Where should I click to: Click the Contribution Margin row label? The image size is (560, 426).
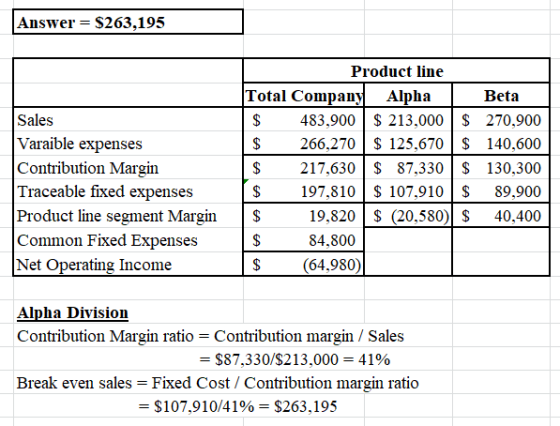pos(88,168)
